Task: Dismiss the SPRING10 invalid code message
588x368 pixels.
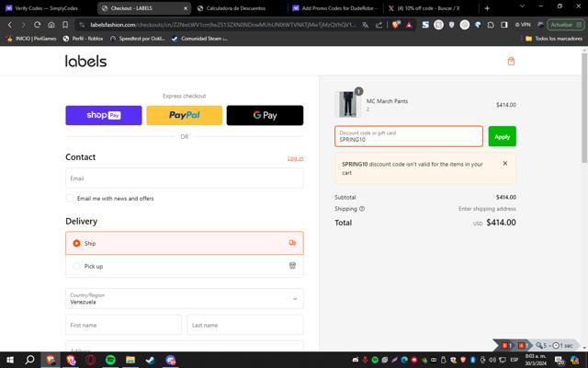Action: [x=505, y=164]
